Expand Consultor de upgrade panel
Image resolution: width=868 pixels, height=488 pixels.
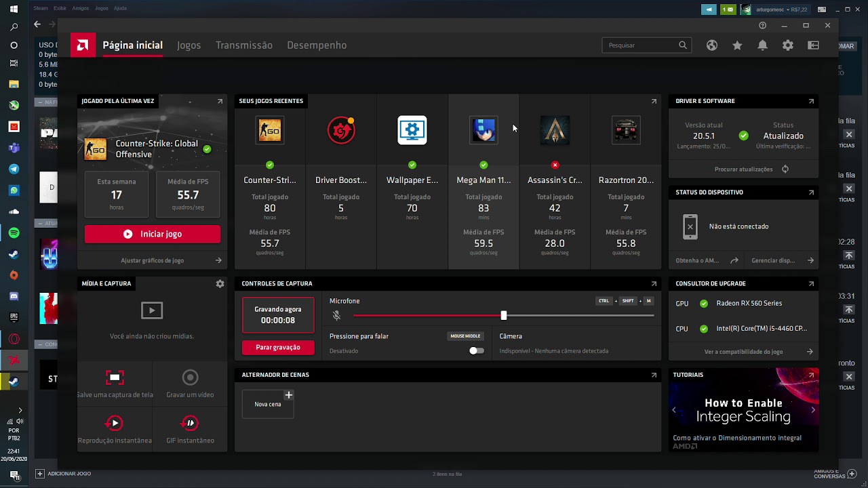(x=811, y=283)
